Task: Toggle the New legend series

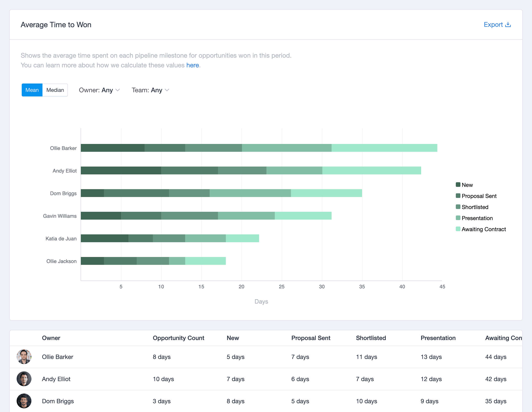Action: pyautogui.click(x=464, y=185)
